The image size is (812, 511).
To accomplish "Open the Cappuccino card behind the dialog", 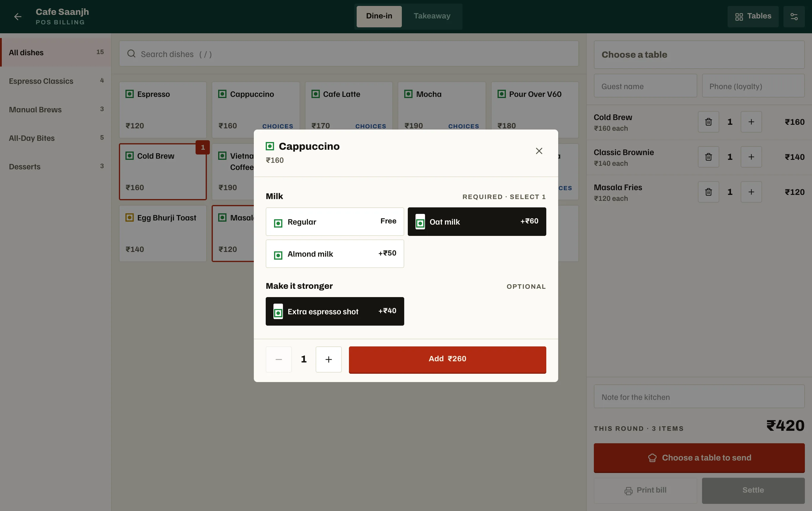I will 256,110.
